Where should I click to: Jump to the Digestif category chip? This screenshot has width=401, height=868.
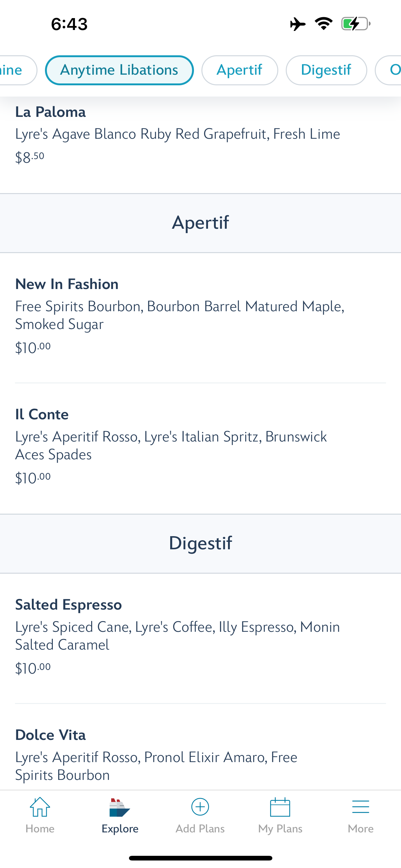point(326,70)
